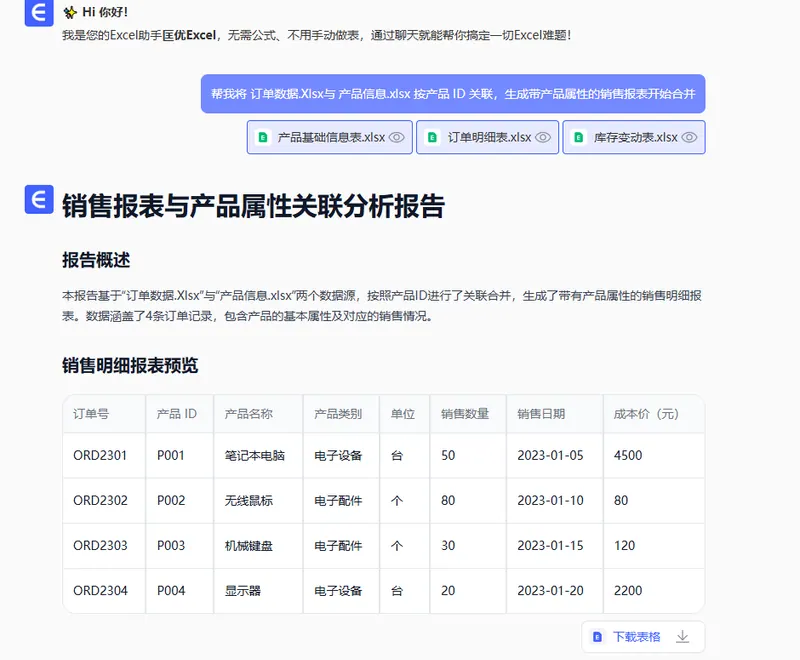Click the emoji icon before Hi 你好
The width and height of the screenshot is (800, 660).
[x=70, y=13]
